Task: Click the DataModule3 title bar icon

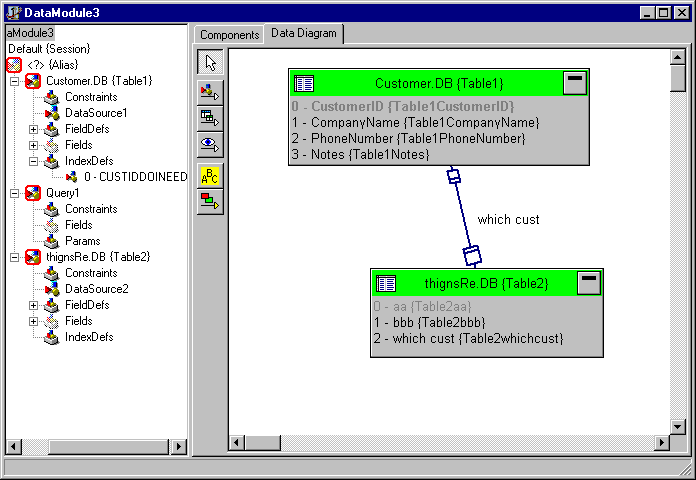Action: (14, 12)
